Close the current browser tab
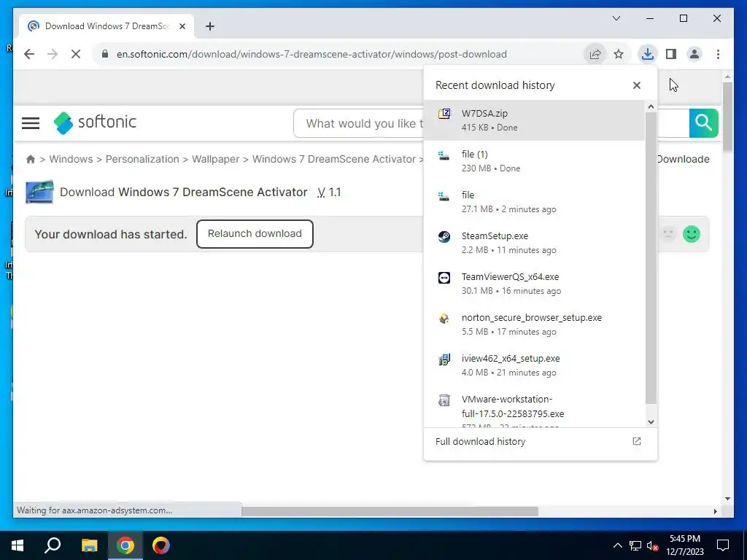Viewport: 747px width, 560px height. point(182,26)
